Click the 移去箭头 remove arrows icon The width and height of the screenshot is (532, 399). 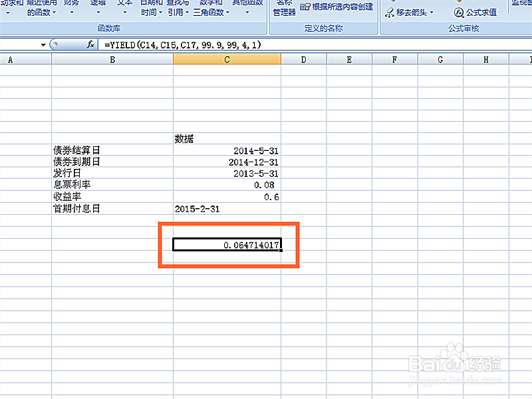point(390,13)
